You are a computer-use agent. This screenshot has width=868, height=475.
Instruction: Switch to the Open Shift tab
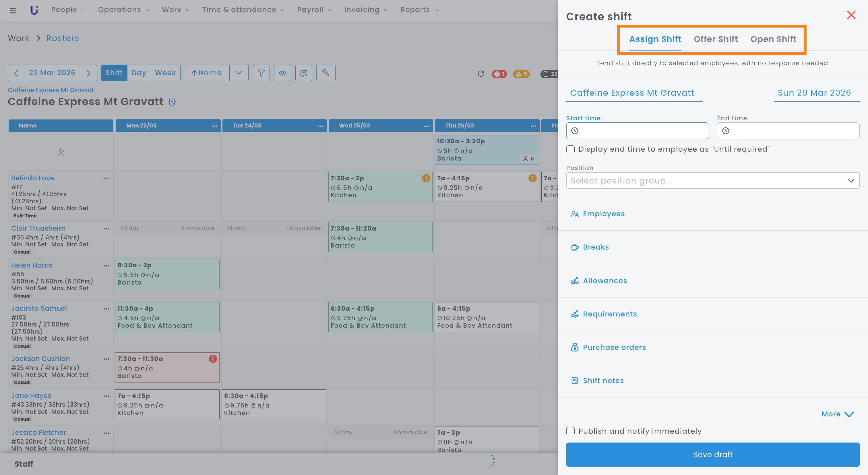pos(773,39)
